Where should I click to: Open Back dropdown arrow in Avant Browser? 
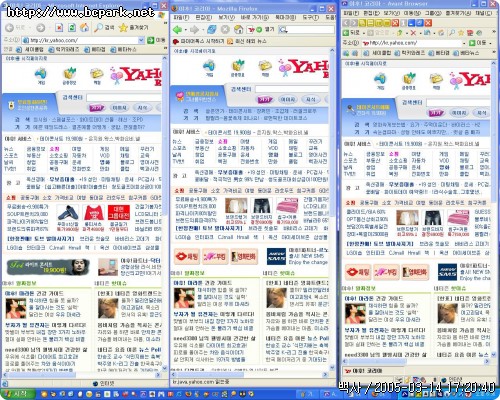click(x=364, y=33)
